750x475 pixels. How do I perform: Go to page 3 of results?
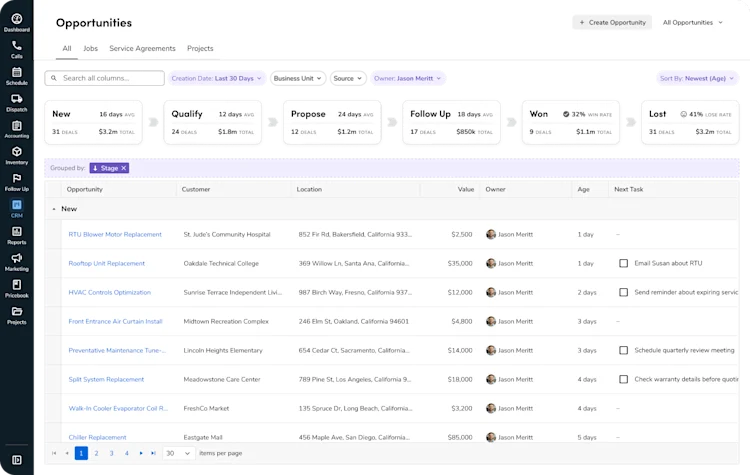pos(111,453)
